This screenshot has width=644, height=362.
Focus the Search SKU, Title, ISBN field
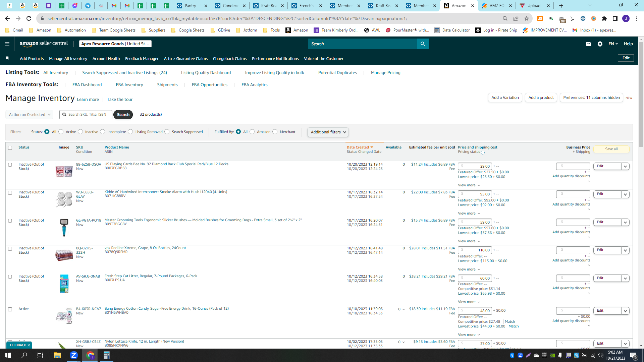tap(86, 115)
